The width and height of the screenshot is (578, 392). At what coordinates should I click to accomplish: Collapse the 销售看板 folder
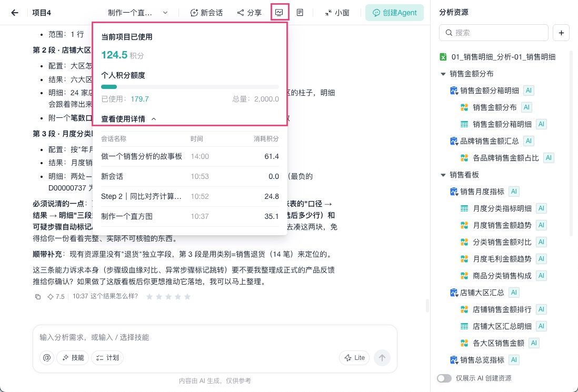443,175
